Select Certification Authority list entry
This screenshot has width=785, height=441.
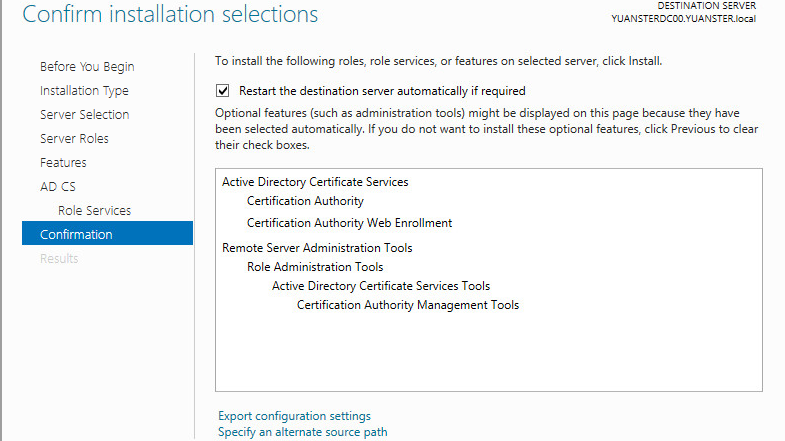[305, 201]
